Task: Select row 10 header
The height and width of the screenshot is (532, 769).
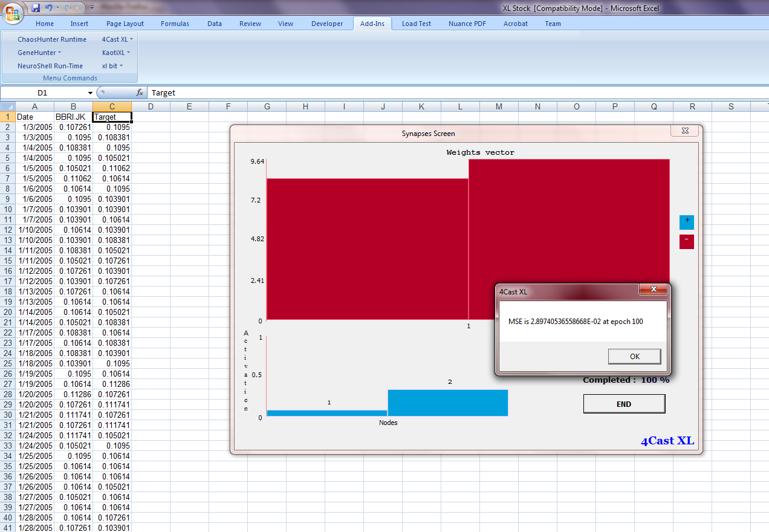Action: coord(8,209)
